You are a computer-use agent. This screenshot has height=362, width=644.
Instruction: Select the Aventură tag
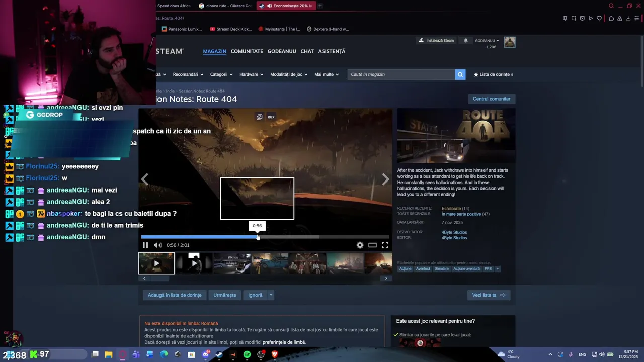point(423,269)
